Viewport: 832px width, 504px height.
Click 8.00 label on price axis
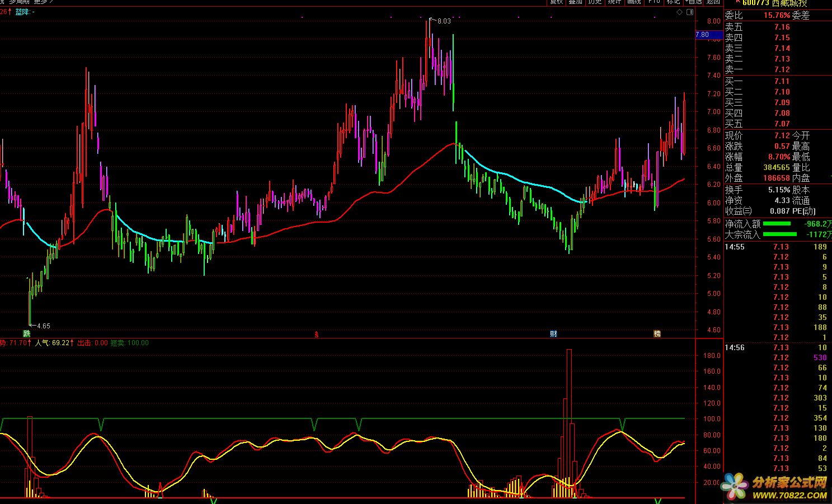[x=713, y=21]
